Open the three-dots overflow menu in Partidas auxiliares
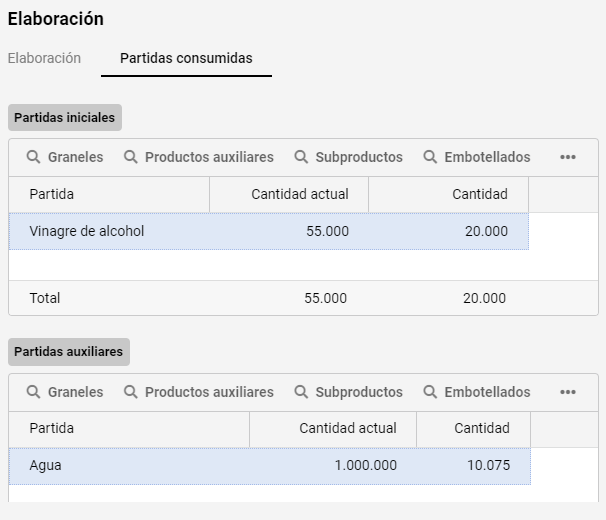The height and width of the screenshot is (520, 606). [x=568, y=392]
